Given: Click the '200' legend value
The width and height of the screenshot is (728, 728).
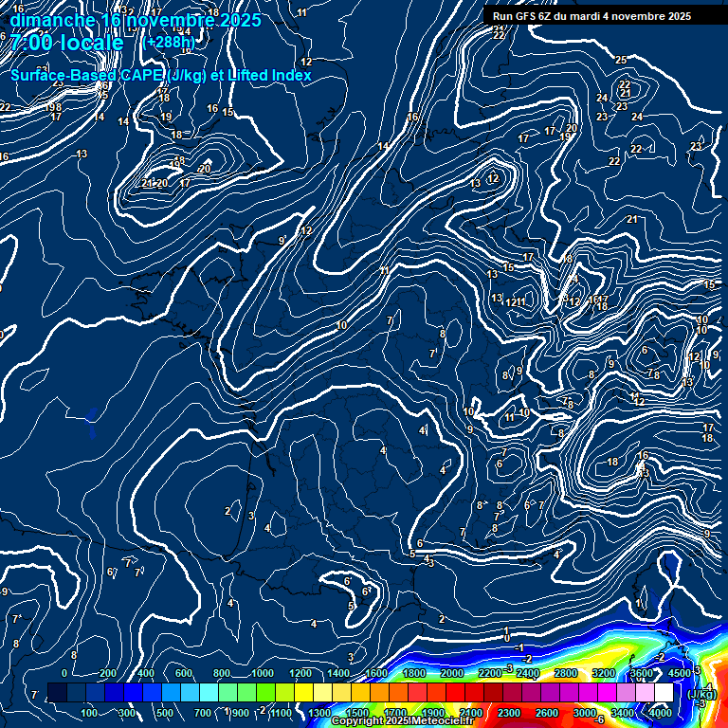Looking at the screenshot, I should click(x=108, y=673).
